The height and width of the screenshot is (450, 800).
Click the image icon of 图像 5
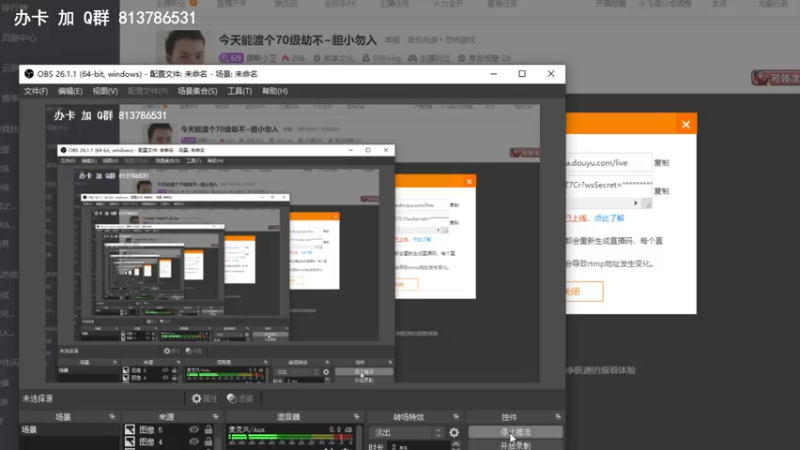(130, 430)
